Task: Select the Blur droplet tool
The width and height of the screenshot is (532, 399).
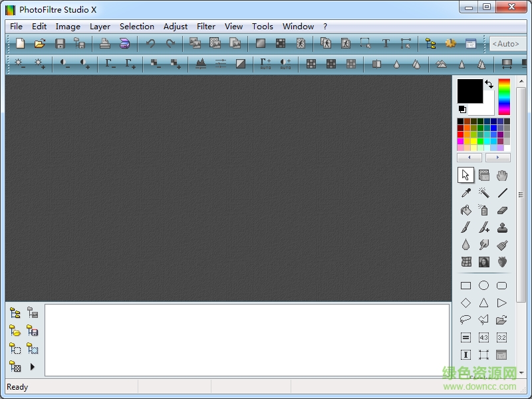Action: point(465,244)
